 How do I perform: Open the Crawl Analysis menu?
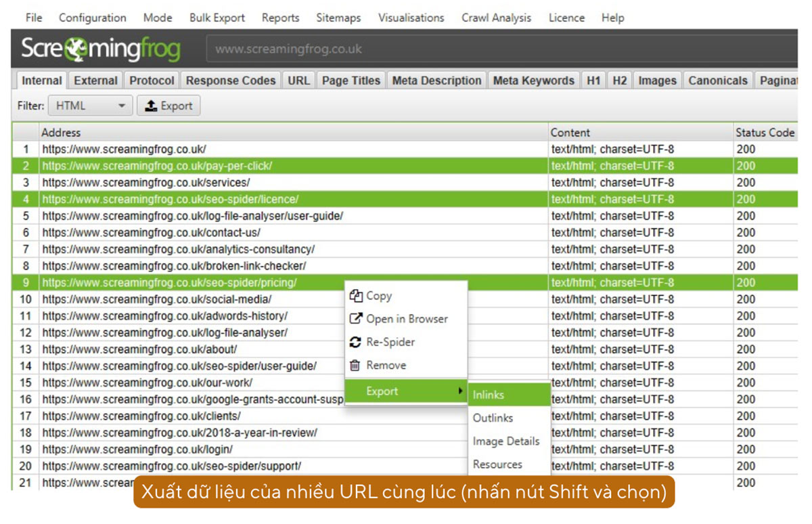pos(497,18)
